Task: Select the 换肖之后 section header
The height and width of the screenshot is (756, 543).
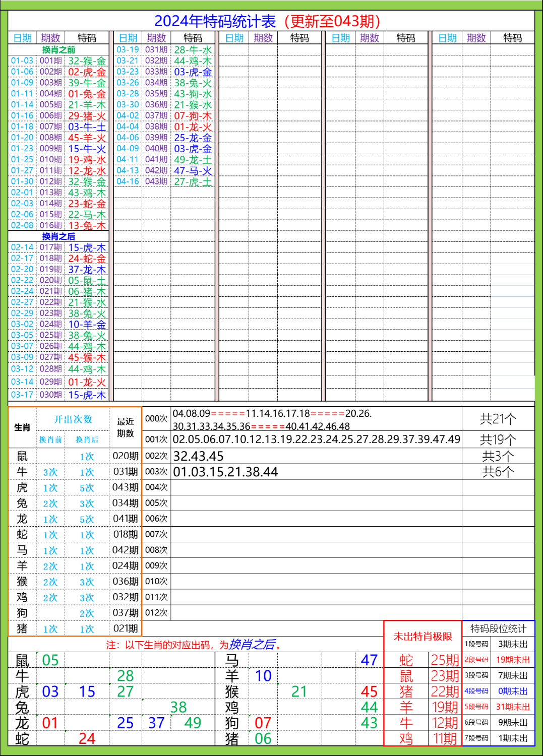Action: (58, 237)
